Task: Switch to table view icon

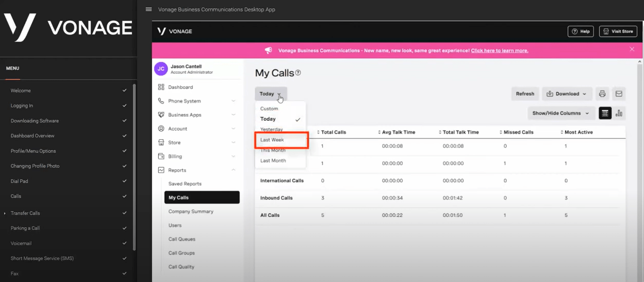Action: 605,113
